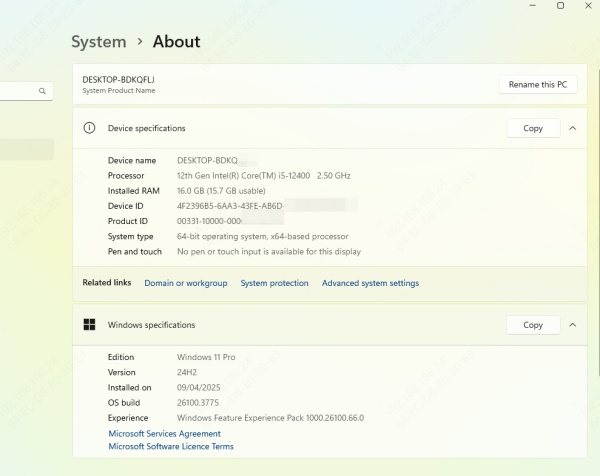The width and height of the screenshot is (600, 476).
Task: Click the info icon beside Device specifications
Action: coord(89,128)
